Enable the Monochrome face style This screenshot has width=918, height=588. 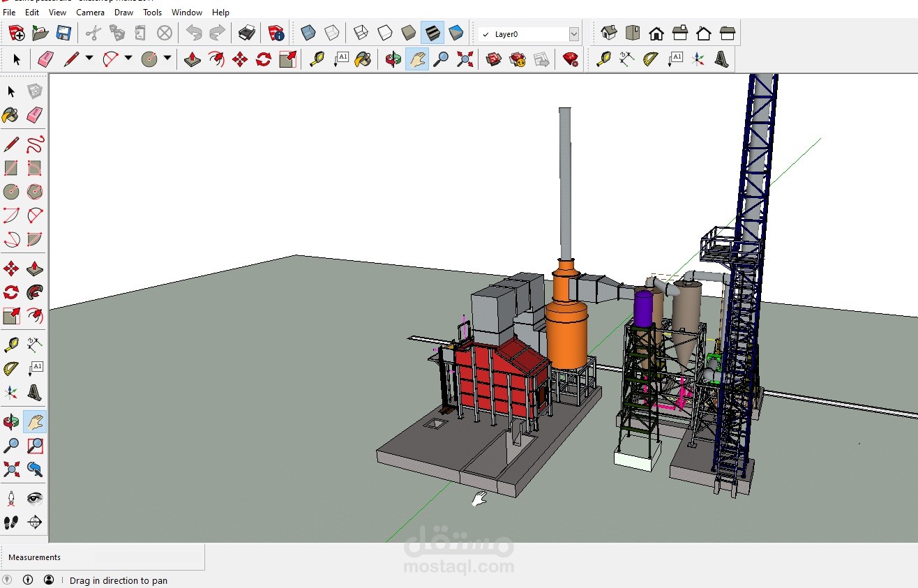[456, 33]
